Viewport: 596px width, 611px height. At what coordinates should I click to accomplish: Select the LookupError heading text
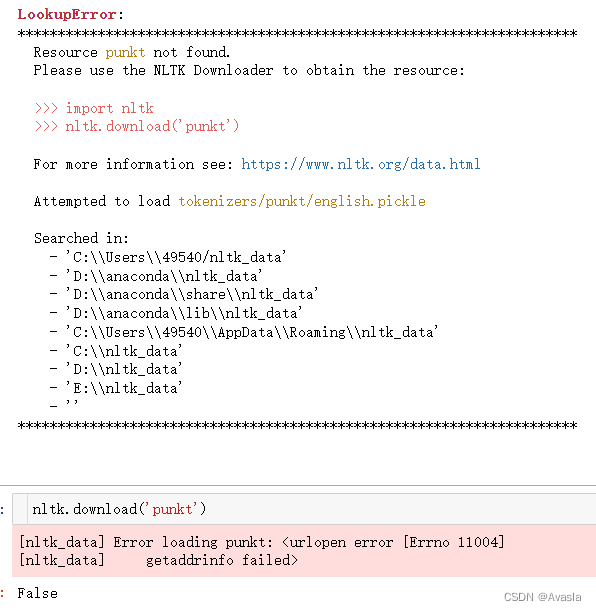(67, 15)
